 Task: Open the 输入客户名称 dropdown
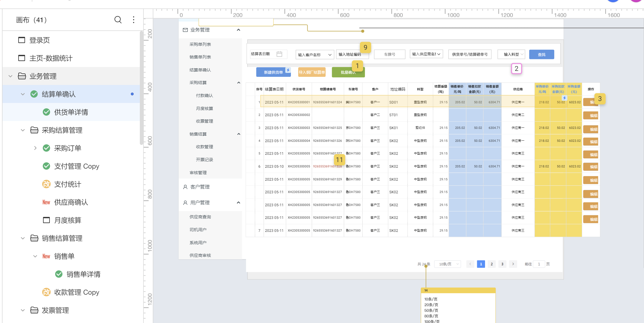(x=315, y=55)
